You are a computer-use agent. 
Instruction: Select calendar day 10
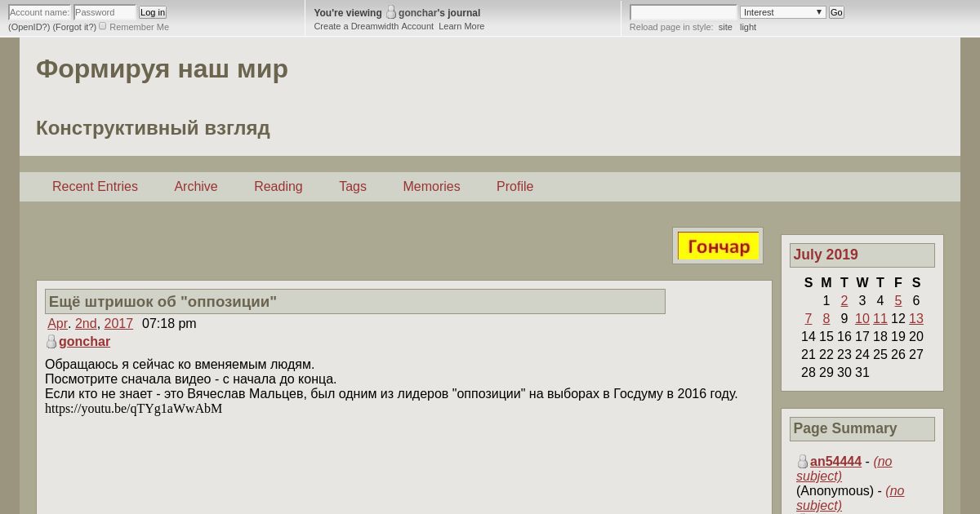click(862, 319)
